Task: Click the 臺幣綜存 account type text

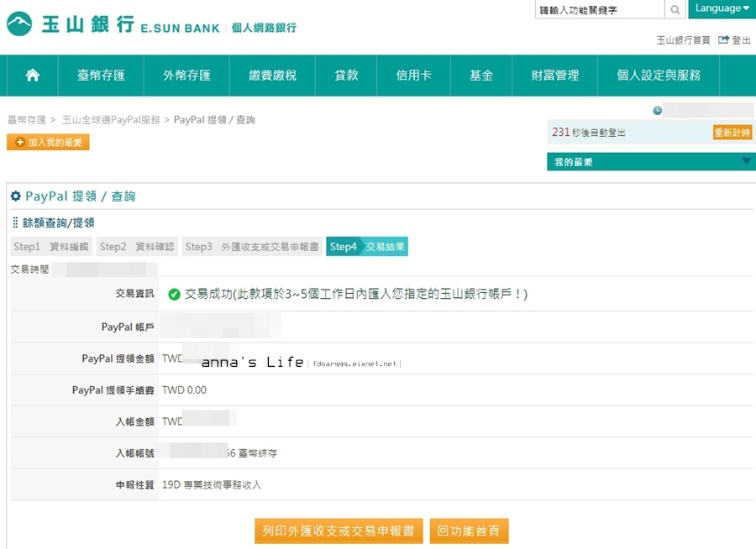Action: (258, 453)
